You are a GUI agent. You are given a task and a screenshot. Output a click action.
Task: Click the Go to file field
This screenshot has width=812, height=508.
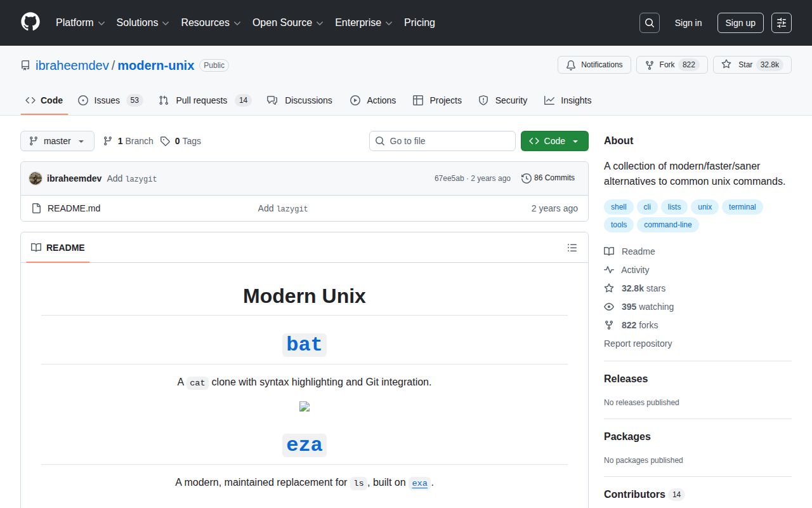[442, 141]
